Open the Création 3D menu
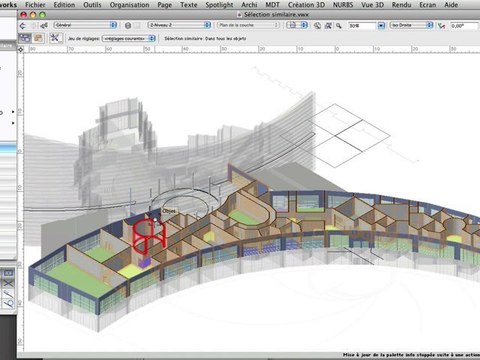Viewport: 480px width, 360px height. [306, 5]
